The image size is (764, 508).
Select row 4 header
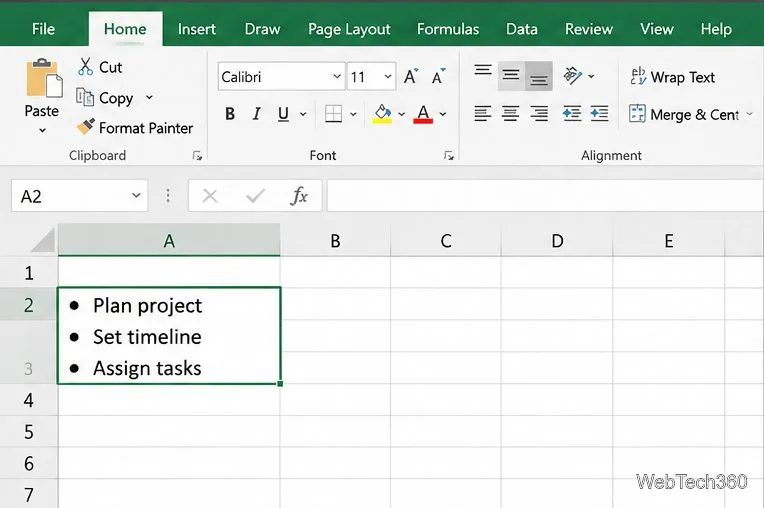click(29, 400)
